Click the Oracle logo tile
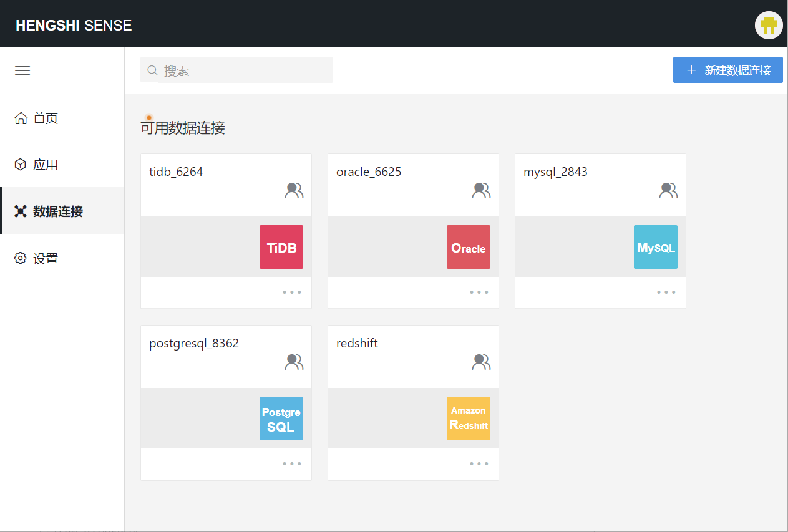The image size is (788, 532). (x=469, y=247)
